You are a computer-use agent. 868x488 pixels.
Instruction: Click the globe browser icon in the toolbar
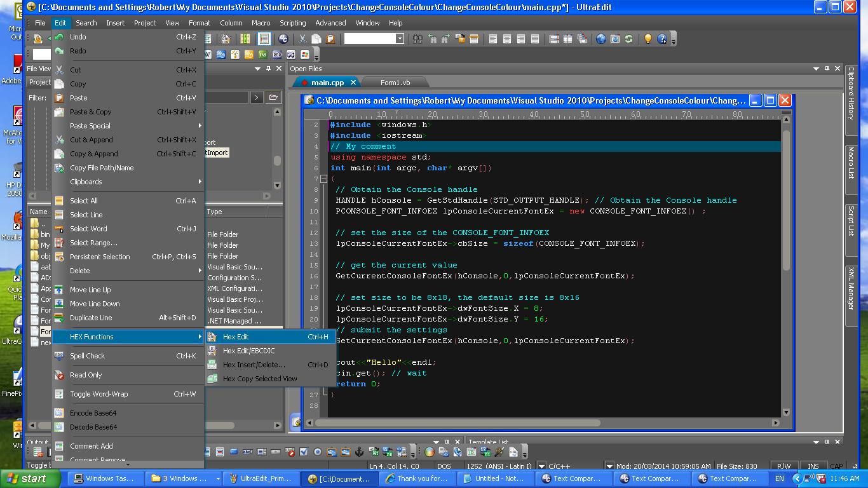pyautogui.click(x=600, y=39)
